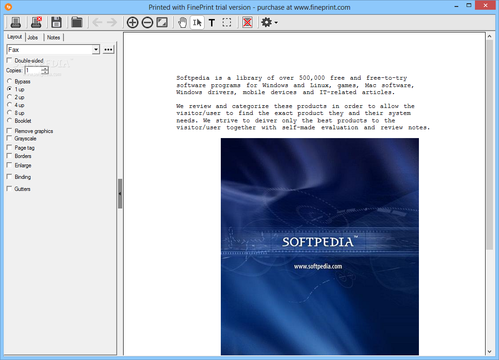Click the Fit page zoom icon
The image size is (499, 360).
[x=162, y=22]
